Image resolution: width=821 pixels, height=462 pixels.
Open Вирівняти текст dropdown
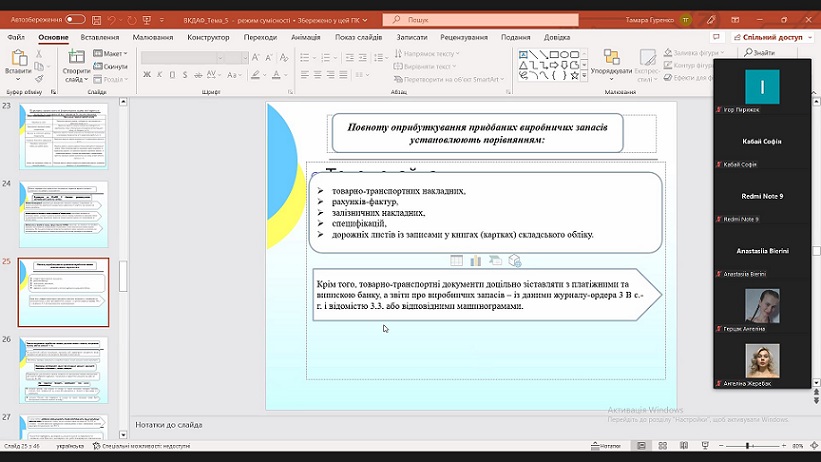point(425,67)
